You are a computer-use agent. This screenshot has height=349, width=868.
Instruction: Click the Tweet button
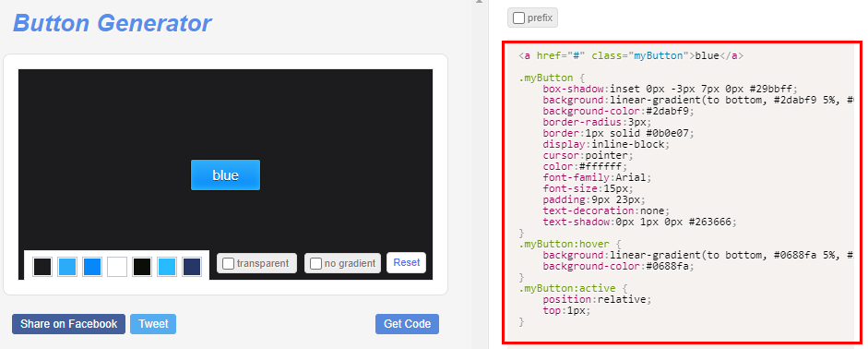pos(153,324)
